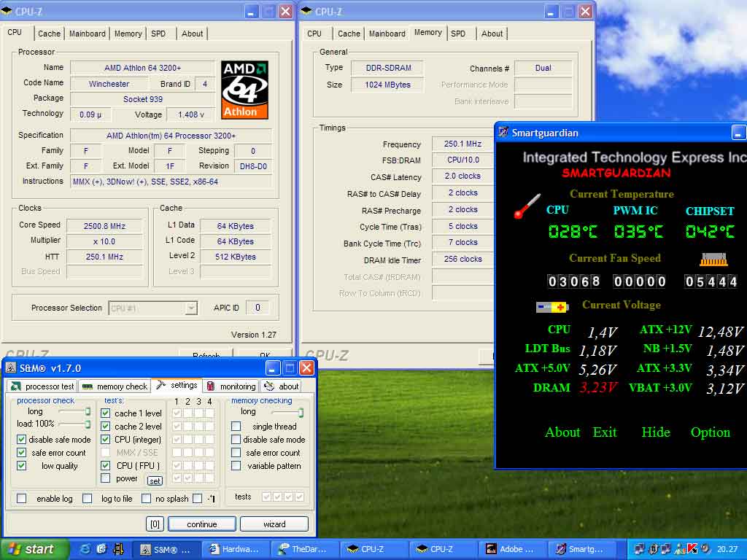
Task: Toggle the 'low quality' checkbox
Action: [x=21, y=465]
